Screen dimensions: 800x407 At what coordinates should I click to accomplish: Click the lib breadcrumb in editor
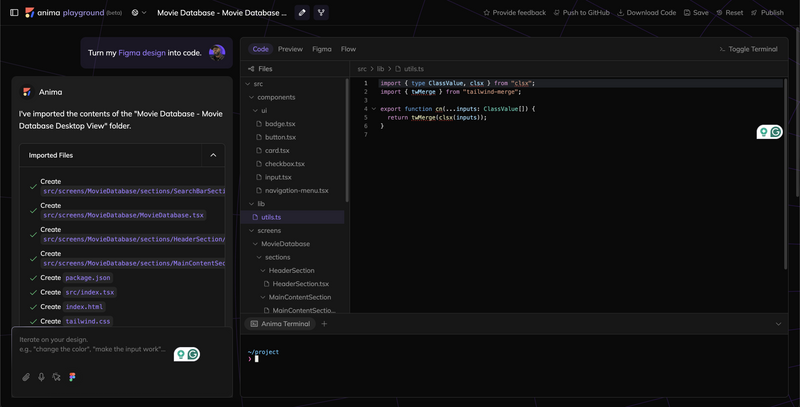[x=381, y=69]
